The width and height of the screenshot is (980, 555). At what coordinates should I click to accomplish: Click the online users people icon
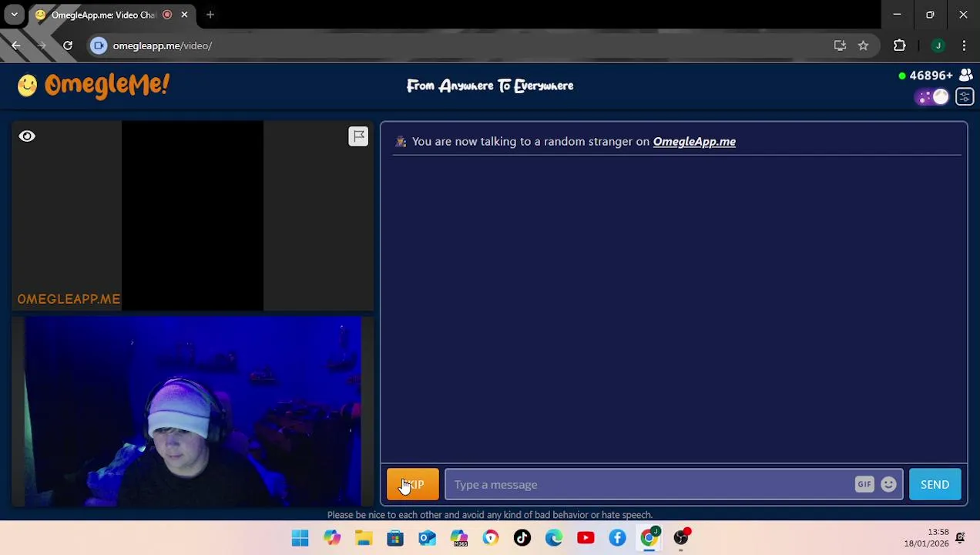[965, 76]
